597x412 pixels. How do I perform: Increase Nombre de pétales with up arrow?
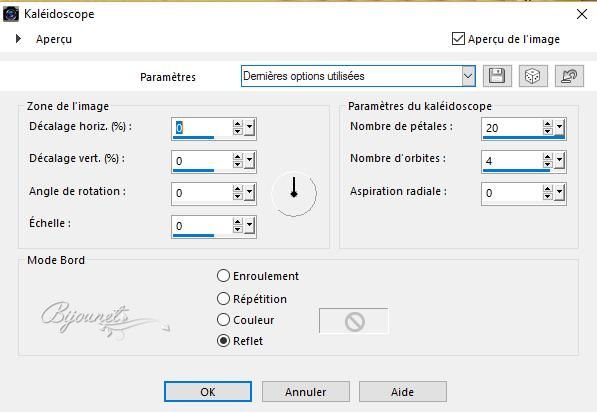click(548, 124)
